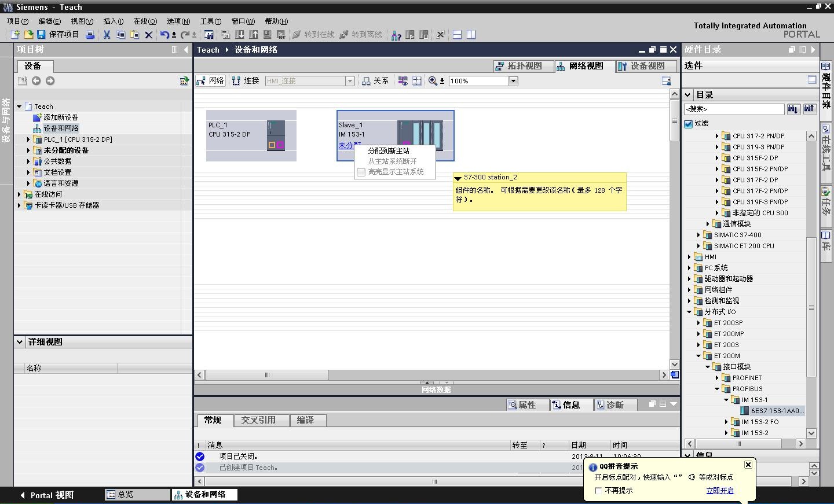This screenshot has height=504, width=834.
Task: Click the 立即开启 link in QQ popup
Action: 720,491
